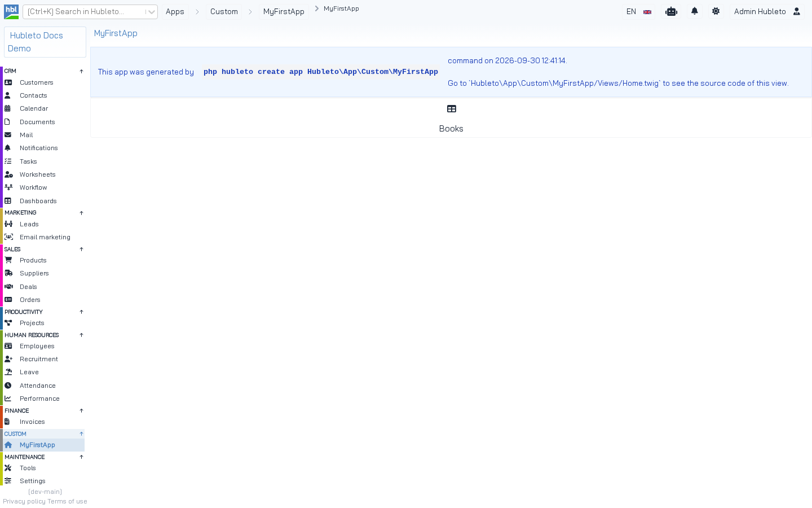812x508 pixels.
Task: Open Attendance in sidebar menu
Action: tap(43, 386)
